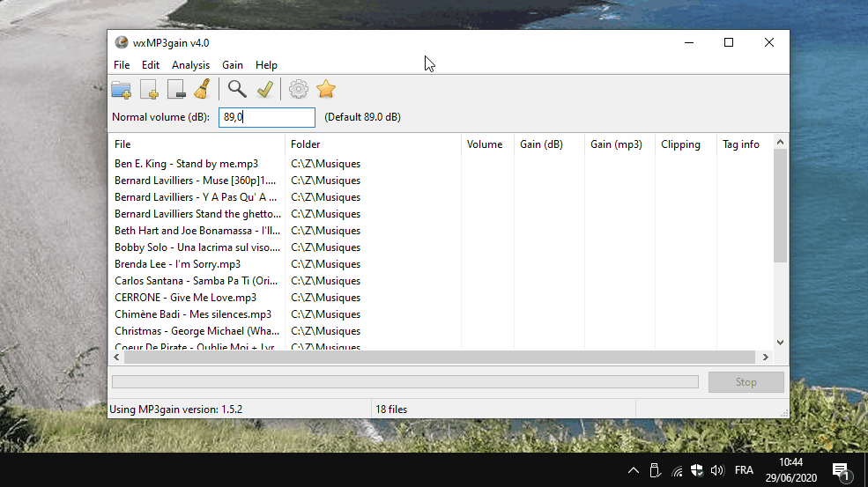Click the yellow star toolbar icon
This screenshot has width=868, height=487.
(x=326, y=89)
